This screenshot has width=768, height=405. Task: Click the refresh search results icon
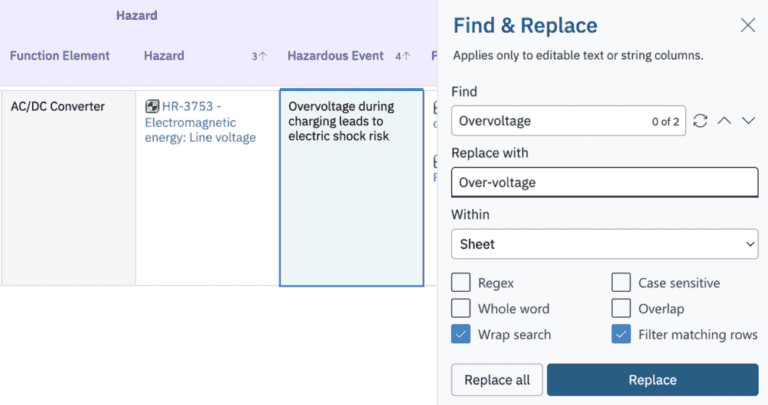click(700, 121)
